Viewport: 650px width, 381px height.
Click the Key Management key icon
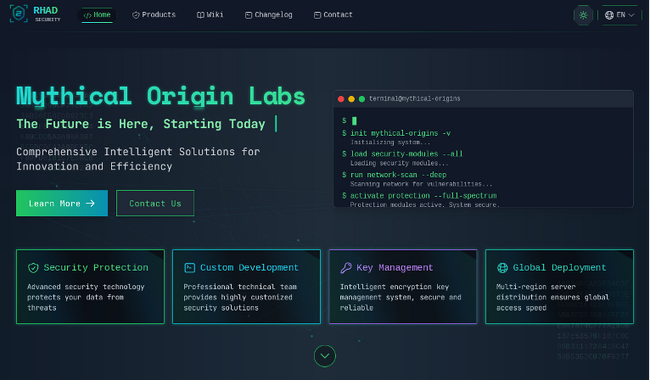coord(346,268)
